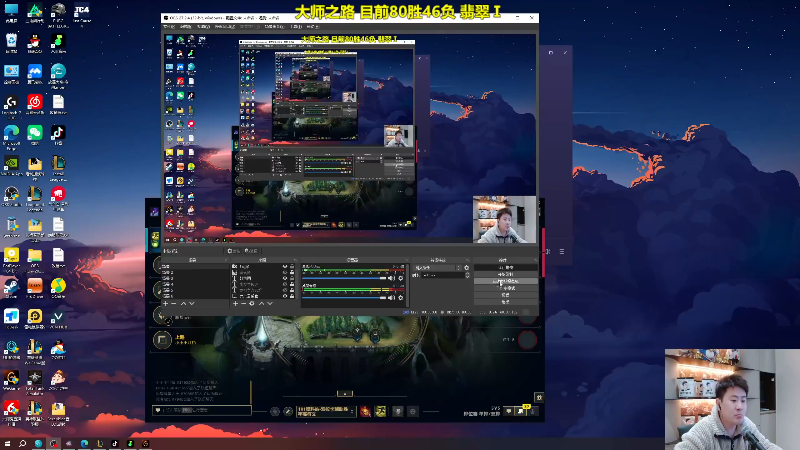Adjust second mixer channel volume slider
This screenshot has width=800, height=450.
[344, 297]
